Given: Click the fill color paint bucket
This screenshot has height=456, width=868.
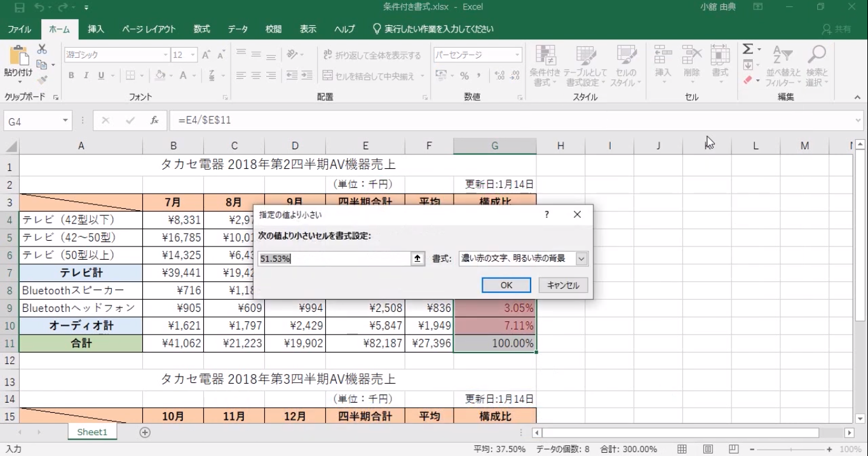Looking at the screenshot, I should (x=159, y=76).
